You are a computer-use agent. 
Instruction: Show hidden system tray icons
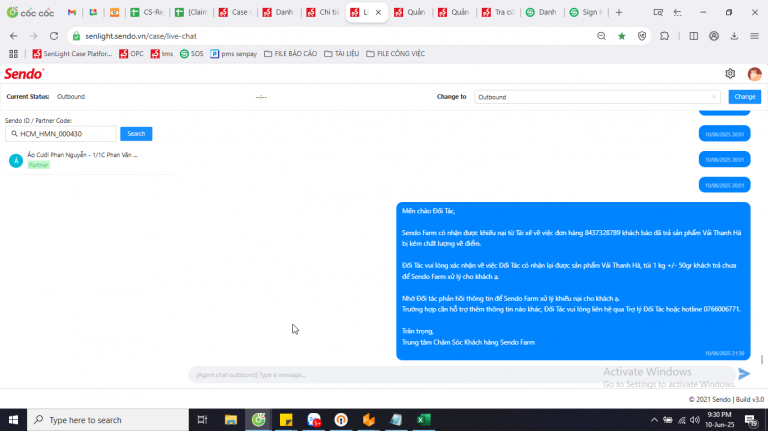pyautogui.click(x=654, y=420)
